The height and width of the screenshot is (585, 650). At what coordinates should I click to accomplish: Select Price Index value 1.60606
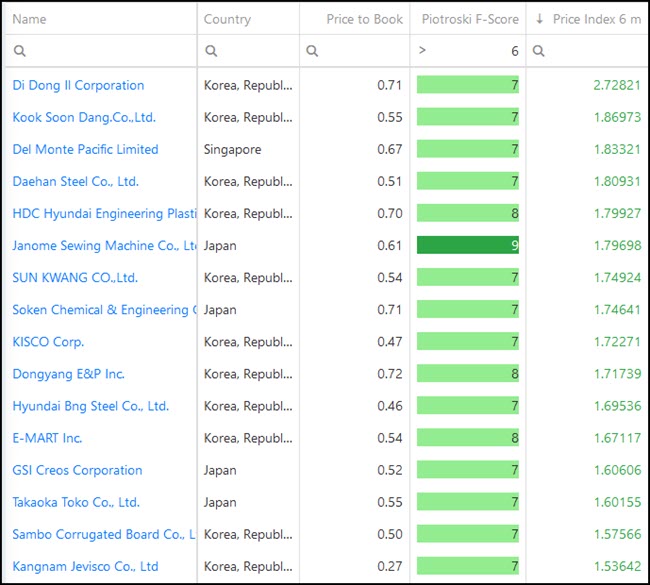tap(617, 470)
